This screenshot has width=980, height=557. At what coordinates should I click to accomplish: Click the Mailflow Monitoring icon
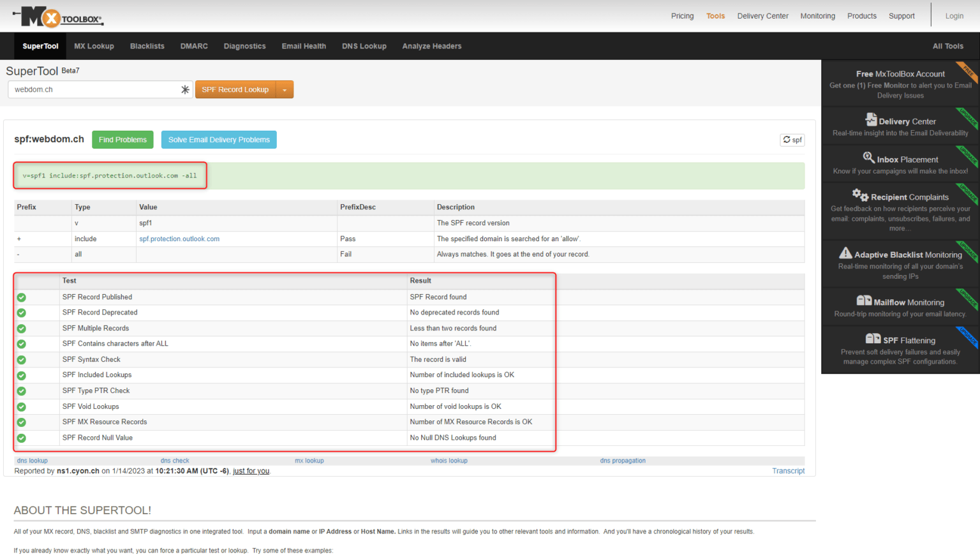(x=866, y=301)
